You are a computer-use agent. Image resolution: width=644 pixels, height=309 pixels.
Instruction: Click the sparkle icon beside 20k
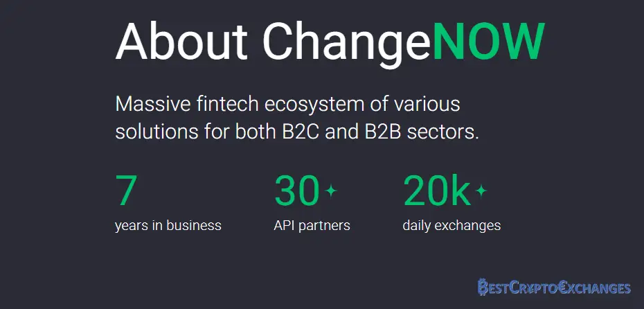pyautogui.click(x=481, y=191)
